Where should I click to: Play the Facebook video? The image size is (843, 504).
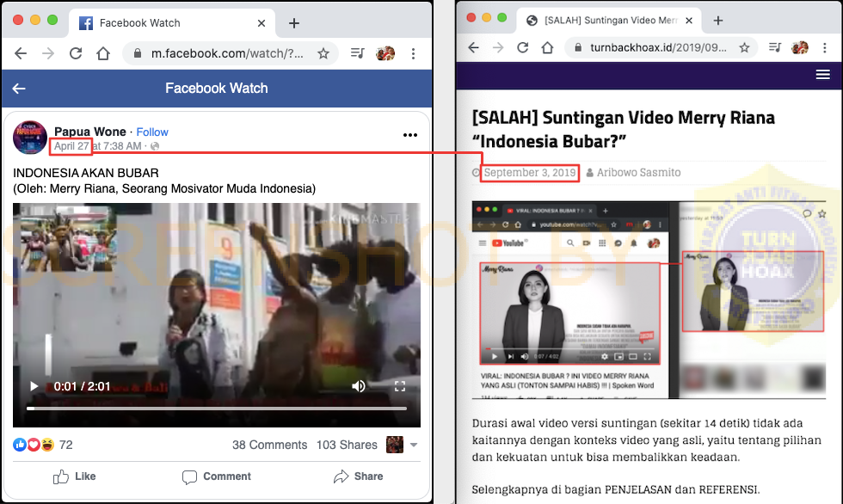tap(34, 386)
